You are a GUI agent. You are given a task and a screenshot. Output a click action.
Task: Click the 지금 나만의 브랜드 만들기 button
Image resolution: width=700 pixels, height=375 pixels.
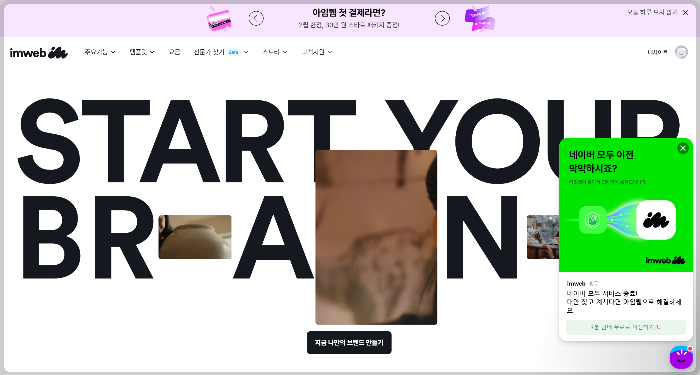coord(349,342)
